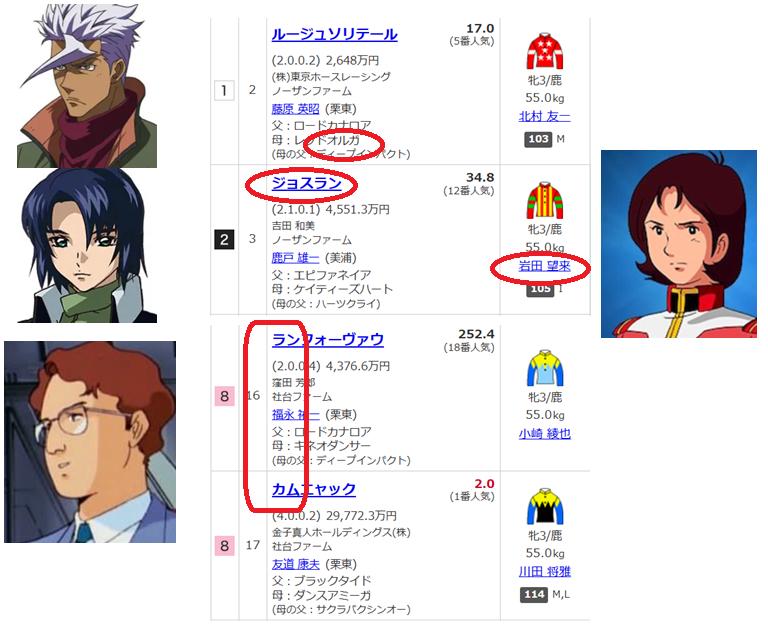Open trainer link 友道 康夫
This screenshot has height=625, width=768.
pyautogui.click(x=295, y=564)
